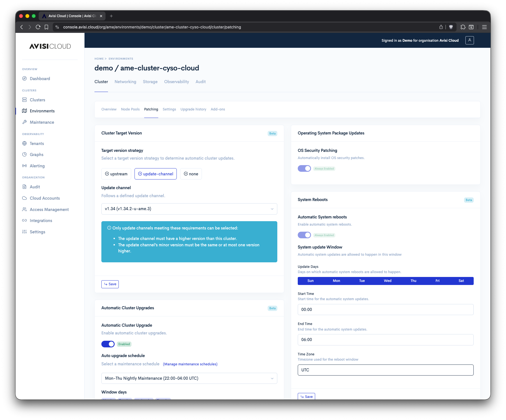This screenshot has width=506, height=420.
Task: Open Cloud Accounts settings
Action: tap(45, 198)
